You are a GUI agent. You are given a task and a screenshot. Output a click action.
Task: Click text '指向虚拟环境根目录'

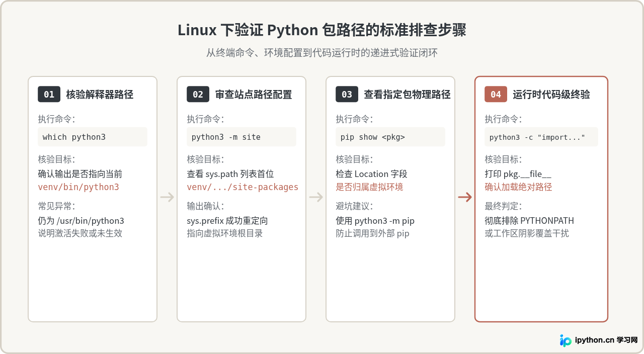click(x=225, y=233)
